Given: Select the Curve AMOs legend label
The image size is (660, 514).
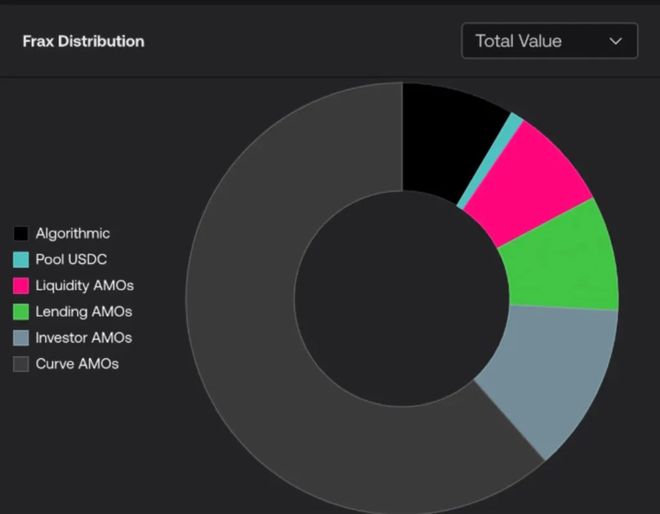Looking at the screenshot, I should coord(77,364).
